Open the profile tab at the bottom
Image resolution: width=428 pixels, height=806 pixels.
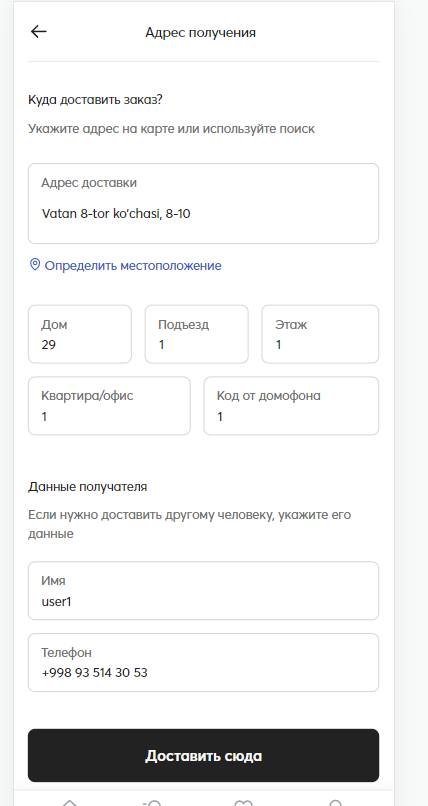[x=335, y=802]
